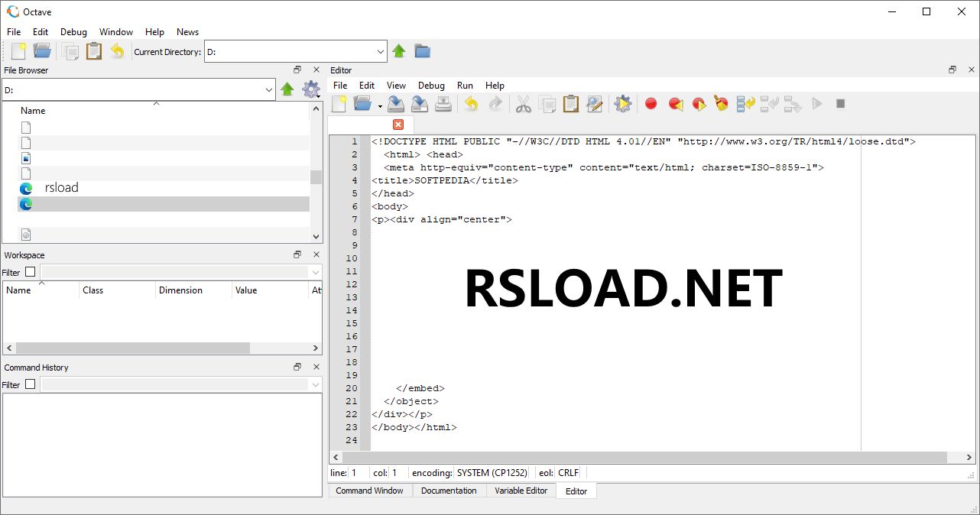
Task: Switch to the Variable Editor tab
Action: click(521, 491)
